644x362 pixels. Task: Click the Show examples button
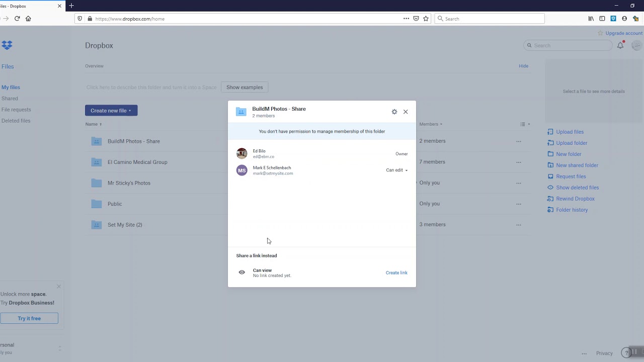pyautogui.click(x=245, y=87)
